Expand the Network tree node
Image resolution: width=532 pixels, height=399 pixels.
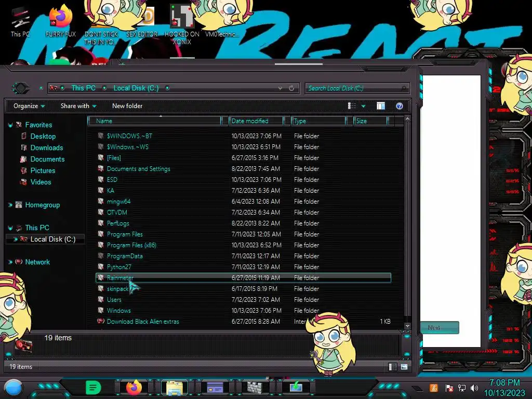(10, 262)
